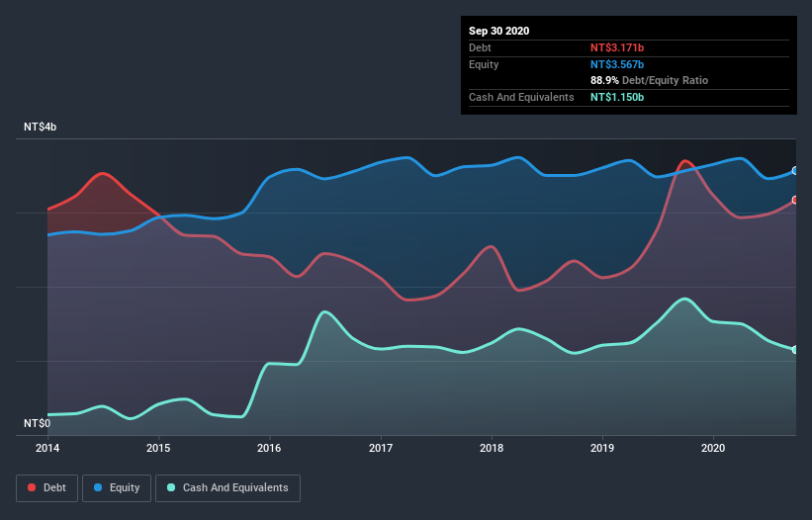Screen dimensions: 812x520
Task: Select the 2020 x-axis label
Action: pos(713,448)
